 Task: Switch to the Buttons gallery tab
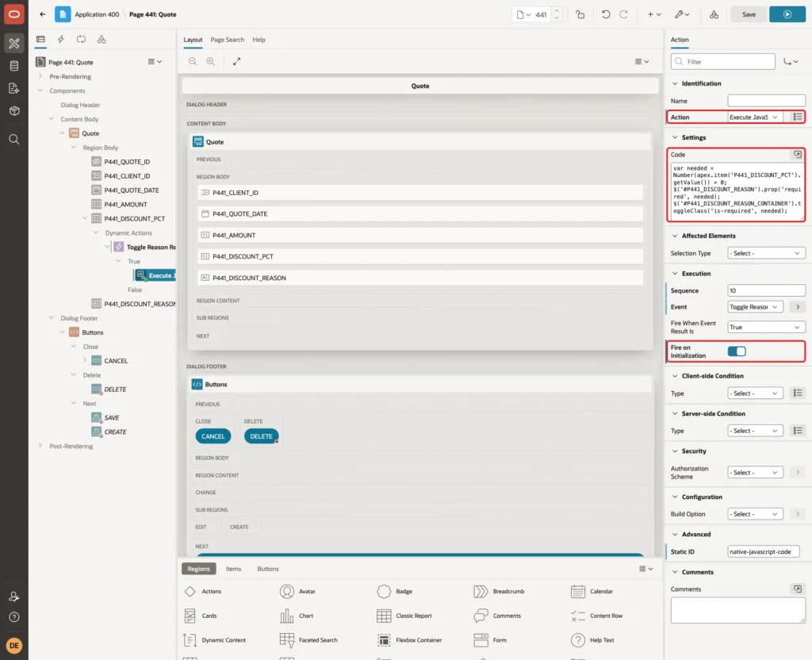(x=268, y=569)
